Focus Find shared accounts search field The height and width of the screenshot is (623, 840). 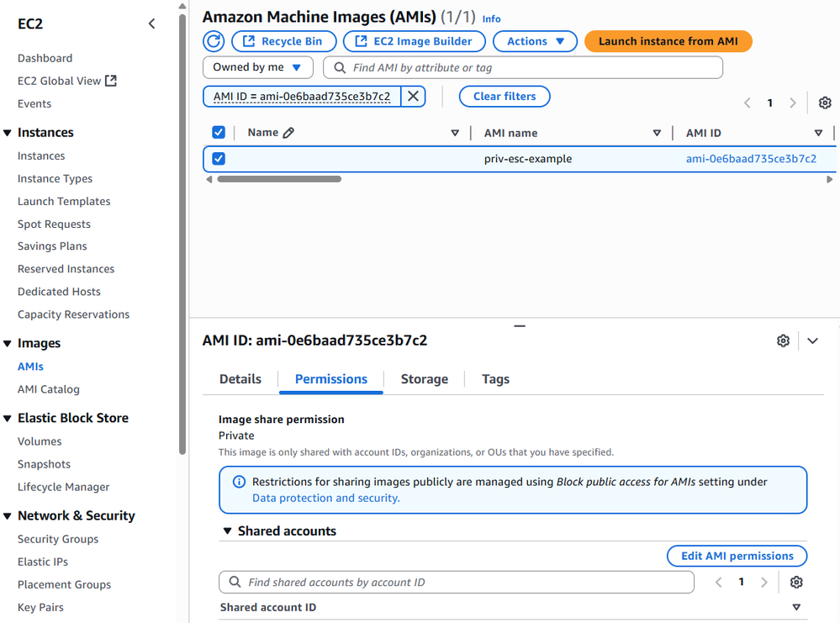(x=457, y=583)
